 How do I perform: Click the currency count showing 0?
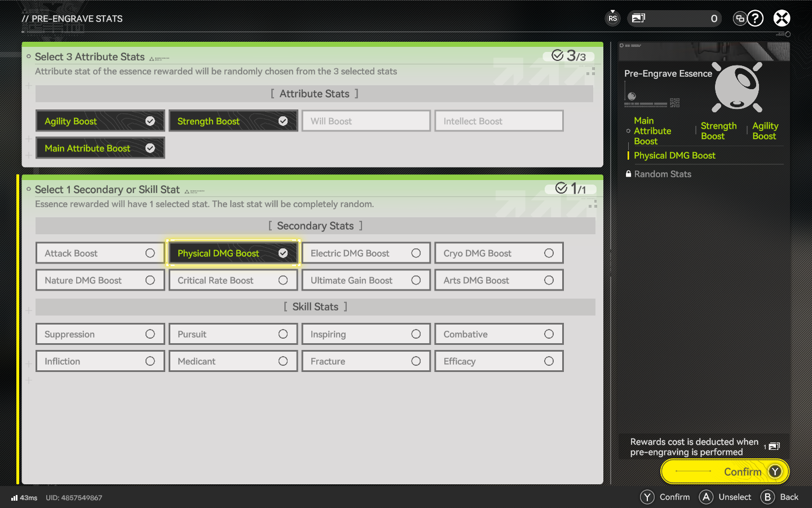[714, 19]
